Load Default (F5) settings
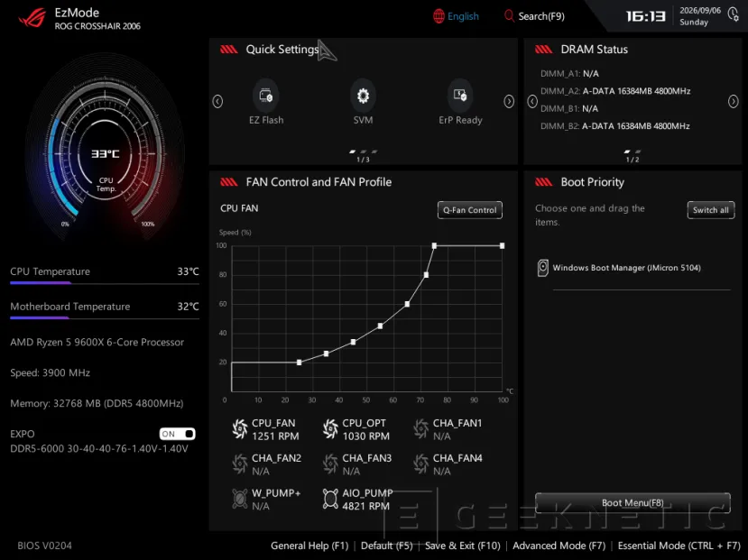The width and height of the screenshot is (748, 560). (x=386, y=546)
